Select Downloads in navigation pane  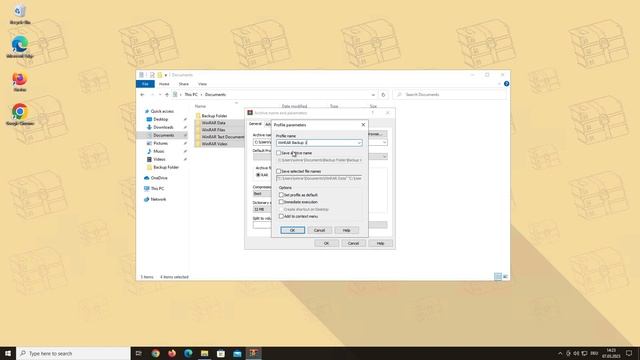(x=163, y=127)
